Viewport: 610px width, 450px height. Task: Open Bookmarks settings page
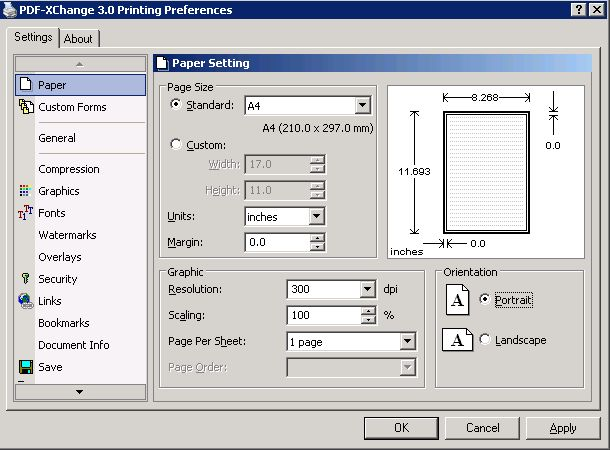pyautogui.click(x=64, y=323)
